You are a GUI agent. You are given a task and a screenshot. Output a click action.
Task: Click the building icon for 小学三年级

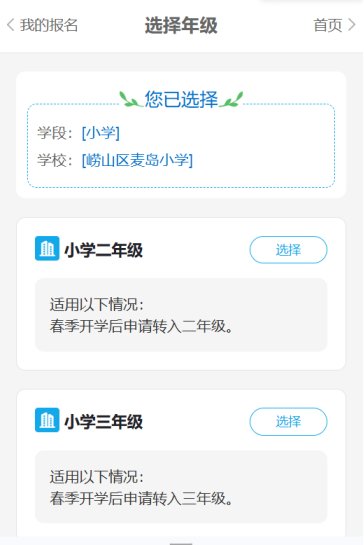click(47, 420)
